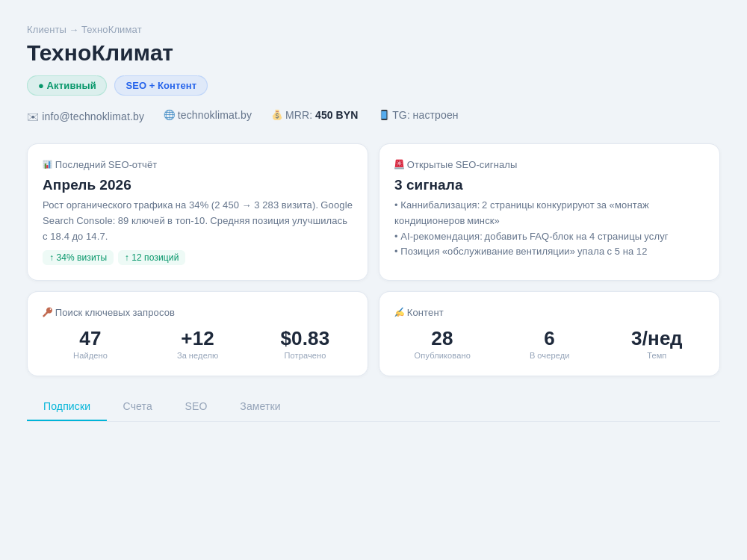Click the organic traffic growth description
Viewport: 747px width, 560px height.
click(197, 221)
